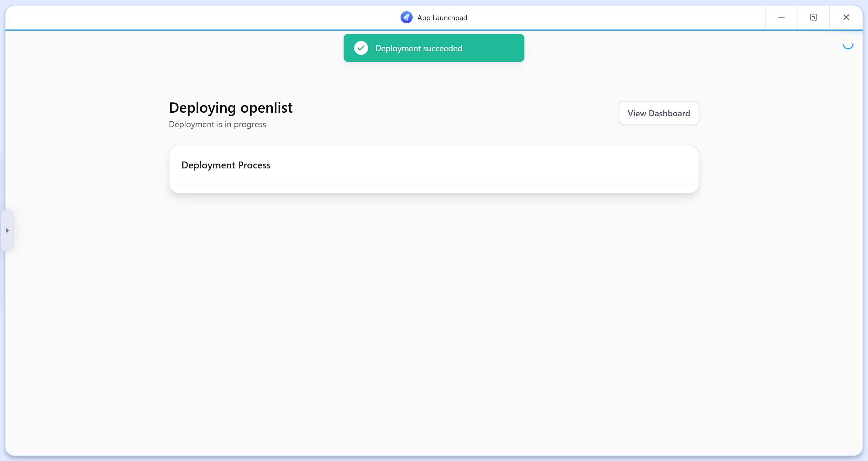
Task: Click the deployment progress spinner indicator
Action: coord(848,47)
